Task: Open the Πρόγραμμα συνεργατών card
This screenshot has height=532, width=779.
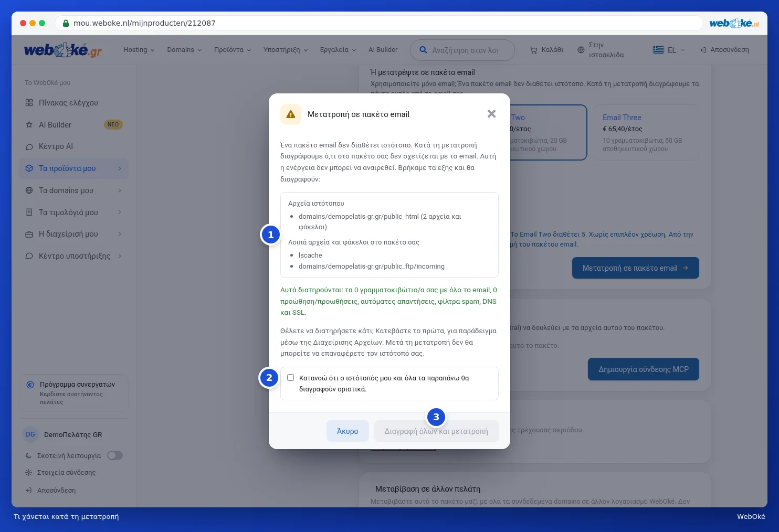Action: [73, 393]
